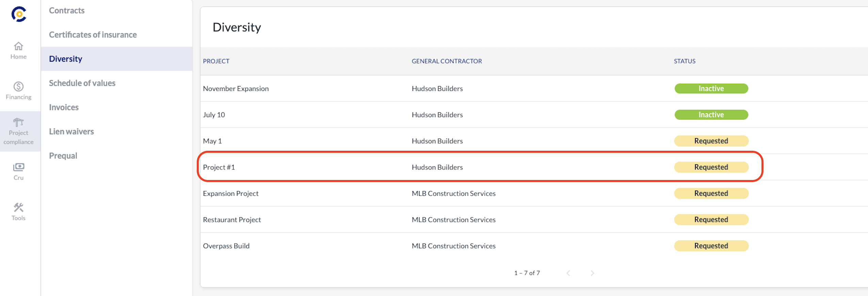Screen dimensions: 868x296
Task: Click Inactive status badge for November Expansion
Action: pos(711,88)
